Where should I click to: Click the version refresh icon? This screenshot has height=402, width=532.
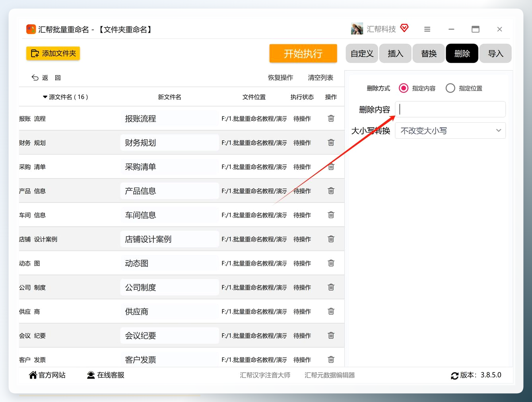(x=455, y=375)
